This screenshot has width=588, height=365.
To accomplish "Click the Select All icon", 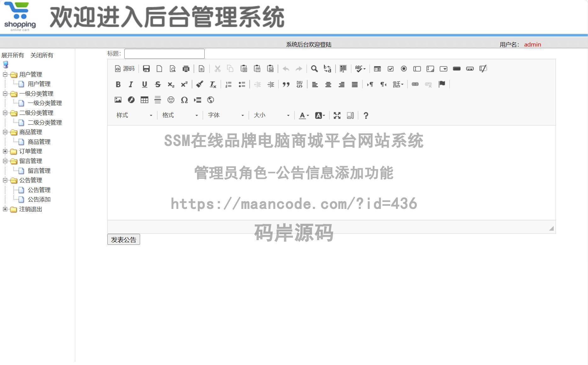I will coord(343,69).
